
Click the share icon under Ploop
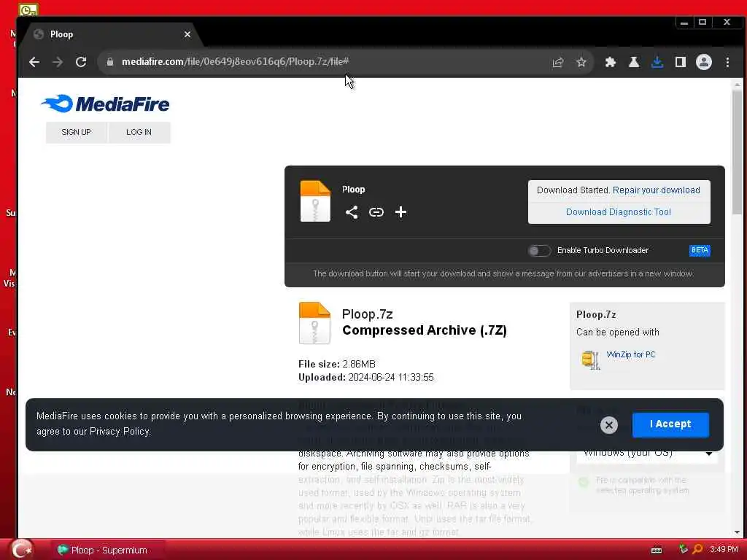point(352,212)
